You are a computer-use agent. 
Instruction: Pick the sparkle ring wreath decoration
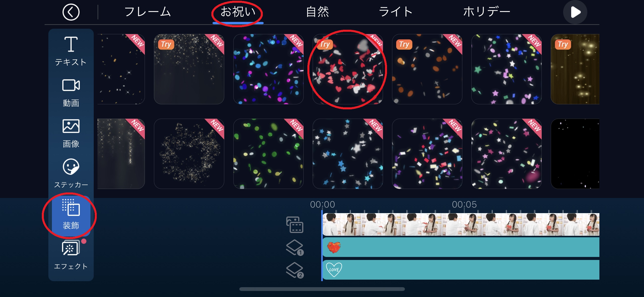point(189,154)
